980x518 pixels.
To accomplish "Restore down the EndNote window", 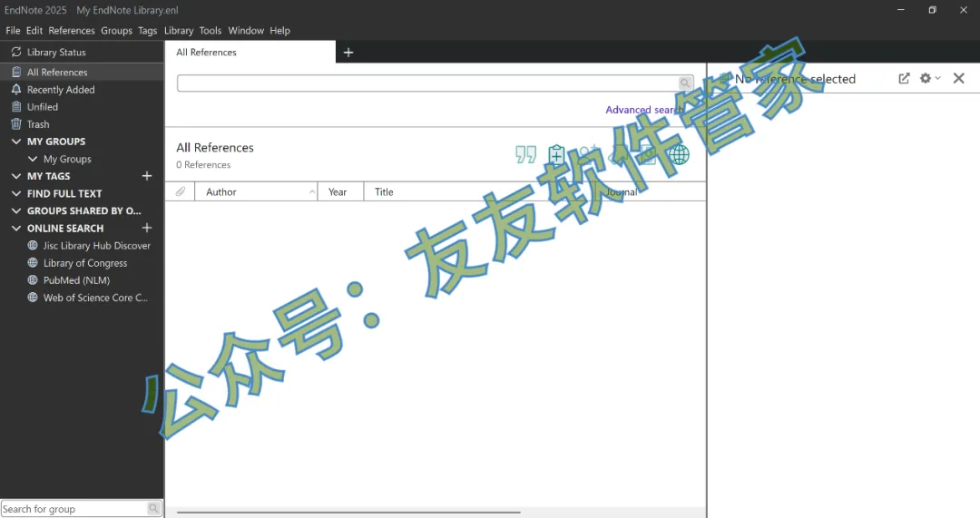I will [x=932, y=10].
